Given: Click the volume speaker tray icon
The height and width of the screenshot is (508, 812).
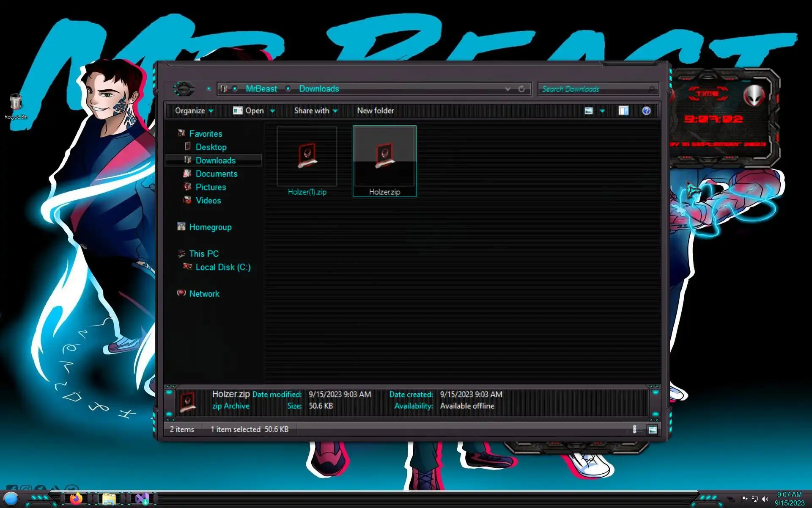Looking at the screenshot, I should click(765, 499).
